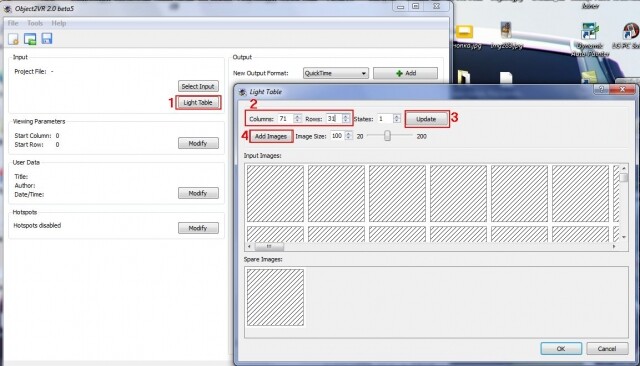Select the first Input Images placeholder thumbnail

275,193
